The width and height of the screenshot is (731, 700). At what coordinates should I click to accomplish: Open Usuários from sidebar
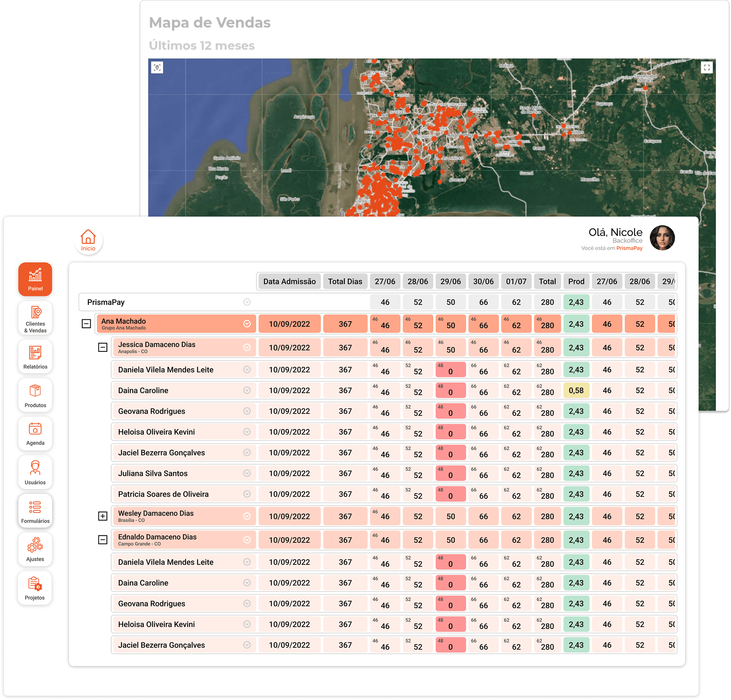click(35, 472)
